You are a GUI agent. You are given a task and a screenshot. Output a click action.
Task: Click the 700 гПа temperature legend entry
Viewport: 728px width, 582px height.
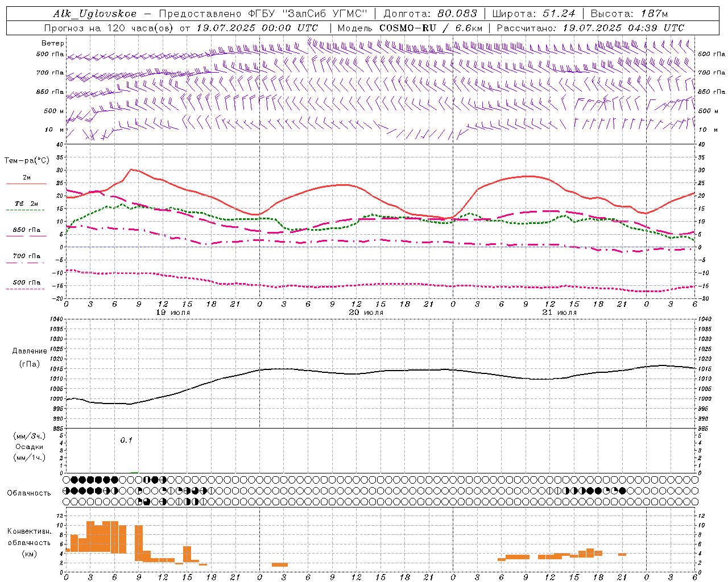pyautogui.click(x=27, y=256)
